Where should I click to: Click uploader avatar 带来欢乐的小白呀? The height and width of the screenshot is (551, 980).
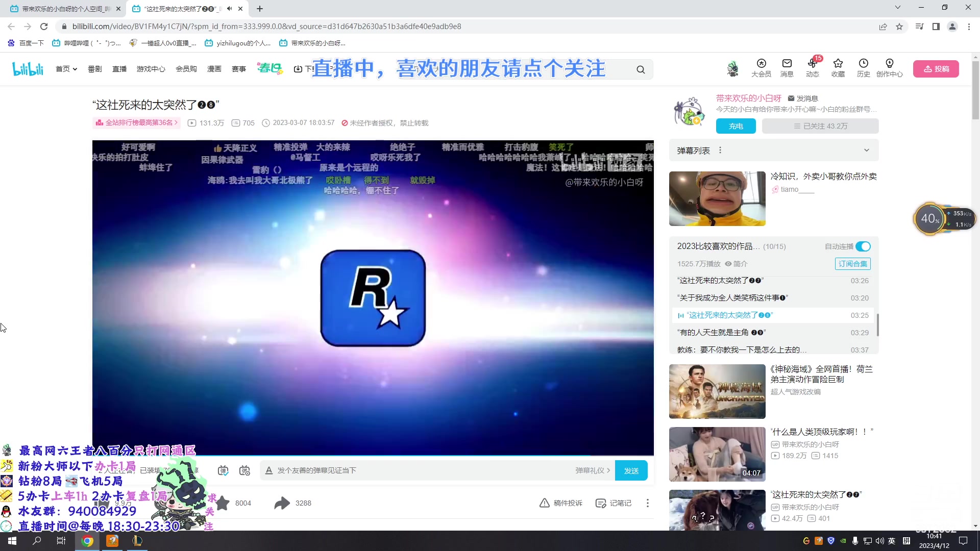click(x=689, y=112)
